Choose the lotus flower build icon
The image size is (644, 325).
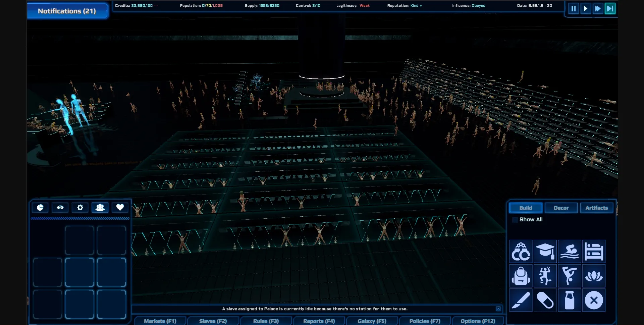tap(594, 276)
